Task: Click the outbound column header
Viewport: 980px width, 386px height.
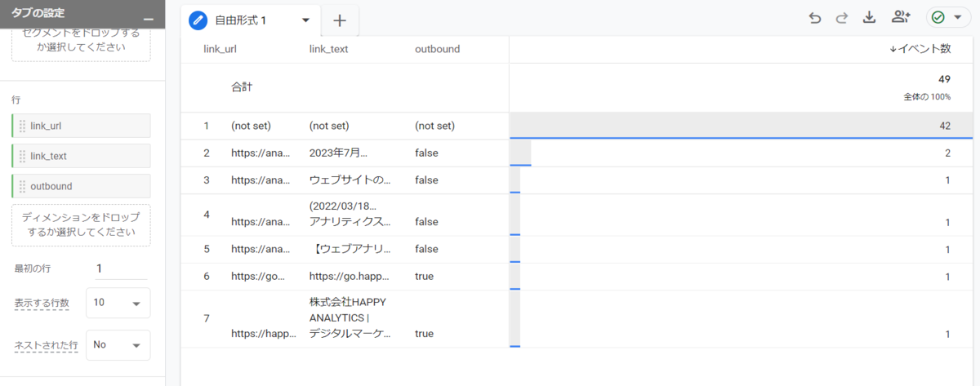Action: pos(437,49)
